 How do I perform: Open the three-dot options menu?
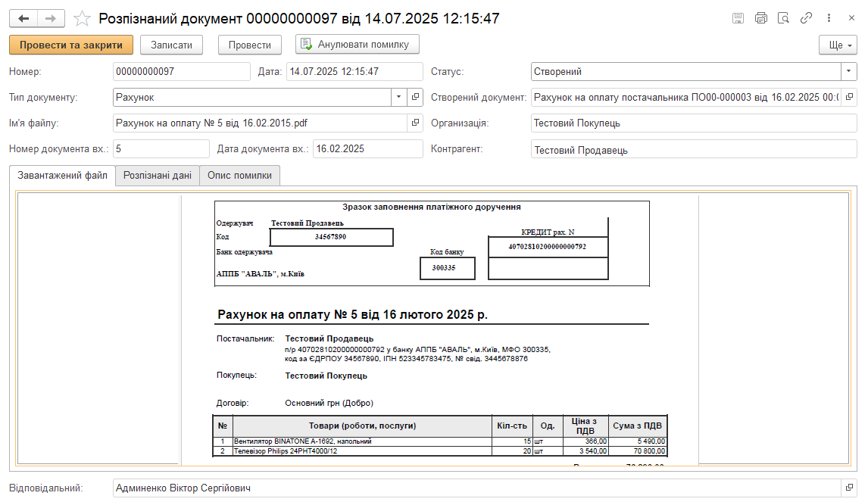830,18
